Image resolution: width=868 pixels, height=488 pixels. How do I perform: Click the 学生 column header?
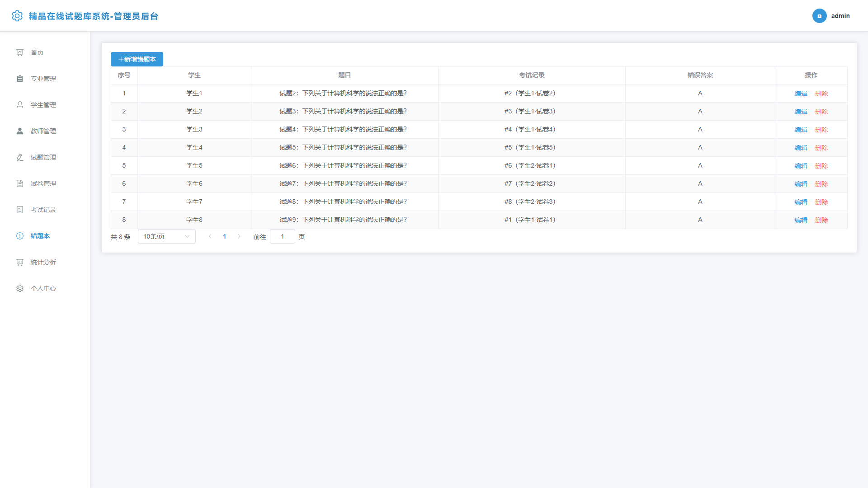click(194, 75)
